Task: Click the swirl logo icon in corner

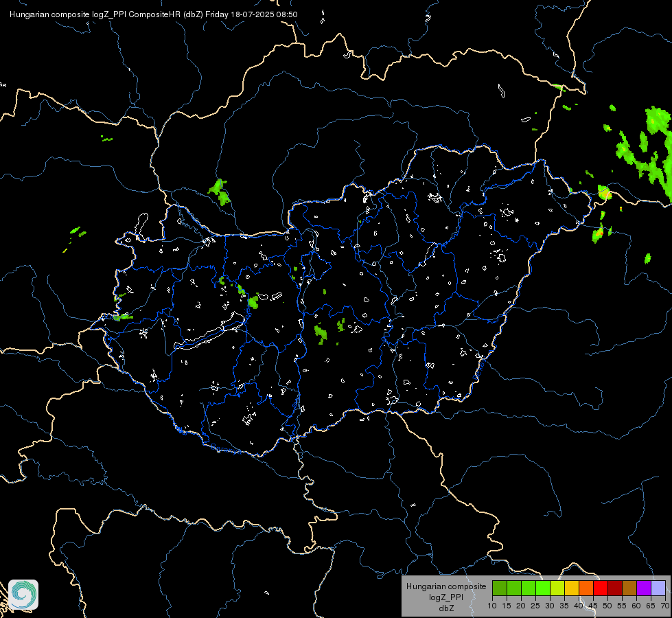Action: point(23,595)
